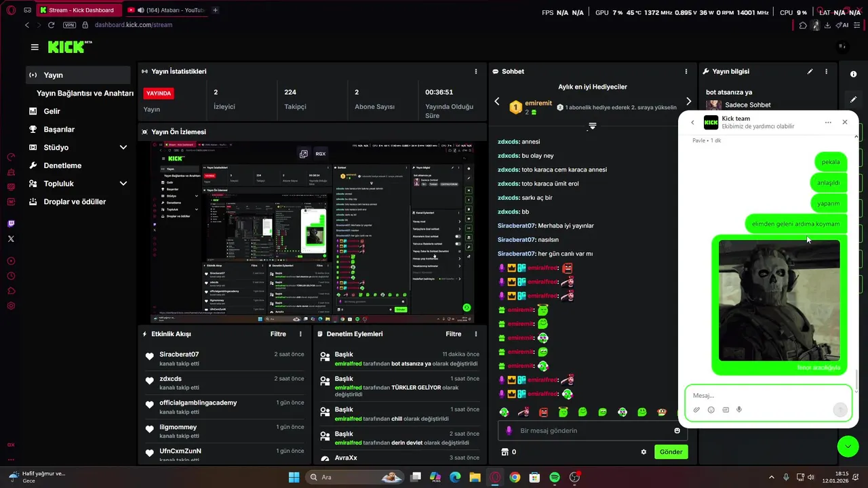Open a new browser tab with plus button

216,10
